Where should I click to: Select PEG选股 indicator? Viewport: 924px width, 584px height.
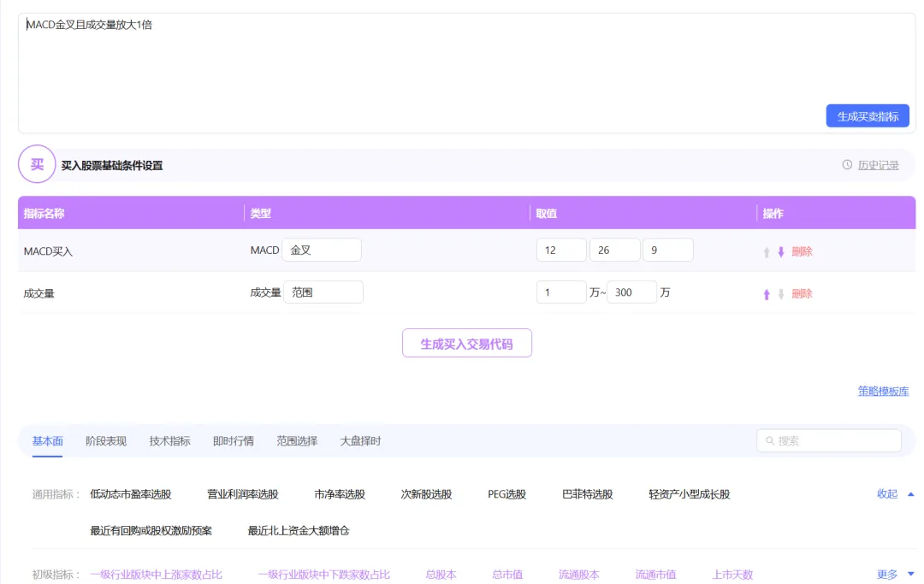[x=506, y=494]
